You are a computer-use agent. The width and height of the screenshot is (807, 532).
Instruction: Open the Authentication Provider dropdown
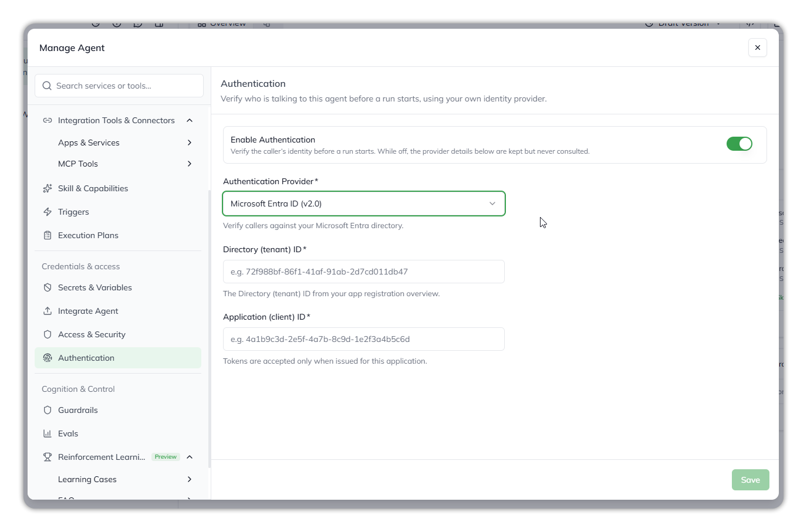364,204
